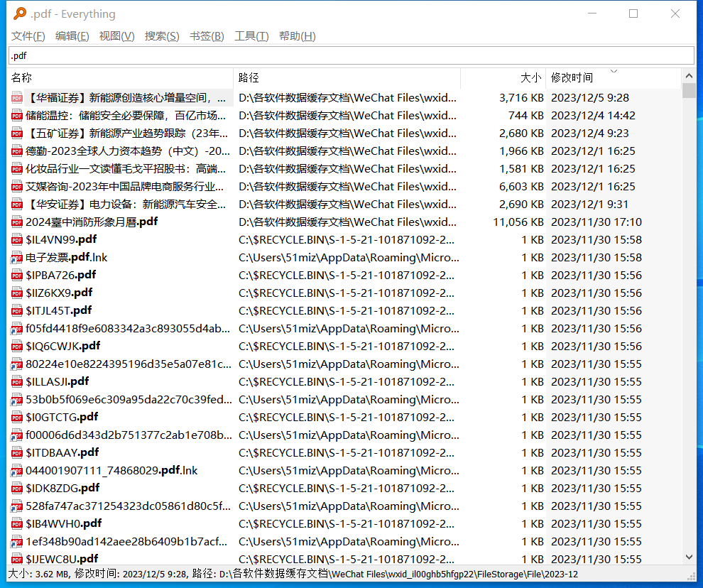Click path cell of $IL4VN99.pdf row
The width and height of the screenshot is (703, 588).
point(346,240)
